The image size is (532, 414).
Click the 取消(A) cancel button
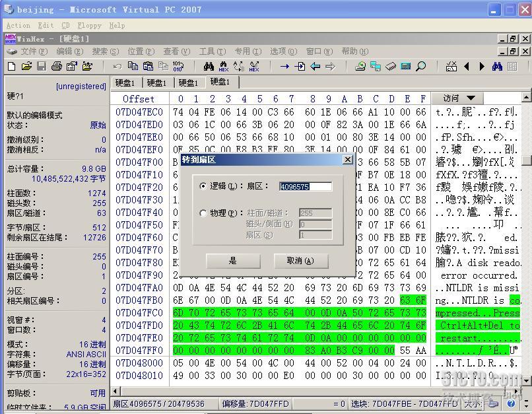coord(300,261)
